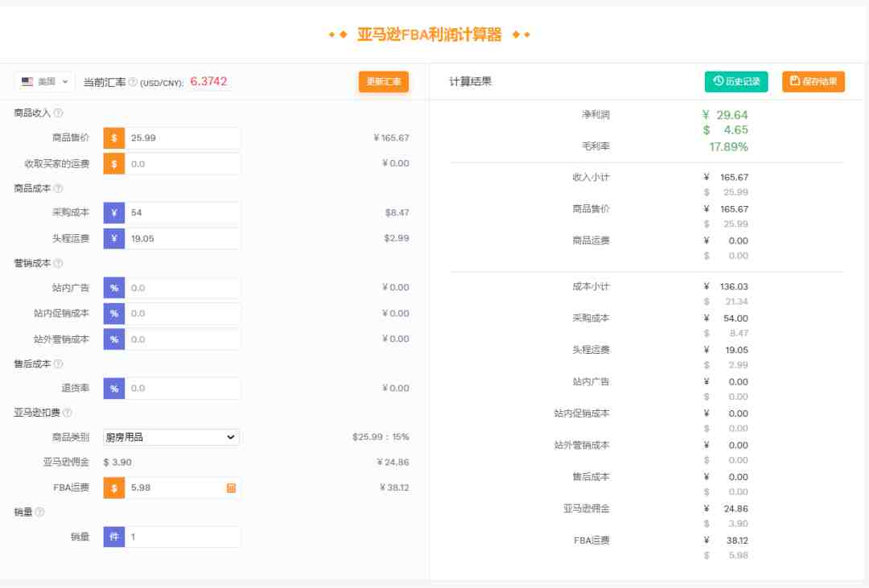Screen dimensions: 869x588
Task: Click the converted value ¥ 24.86 beside 亚马逊佣金
Action: point(393,463)
